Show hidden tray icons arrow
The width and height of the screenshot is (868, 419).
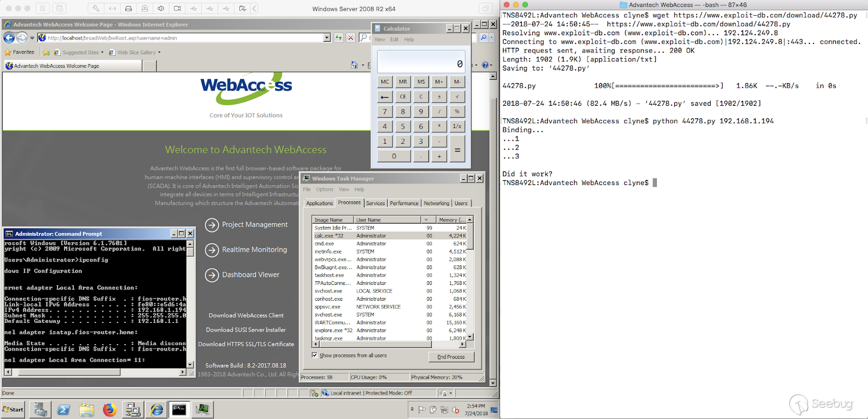pyautogui.click(x=412, y=409)
